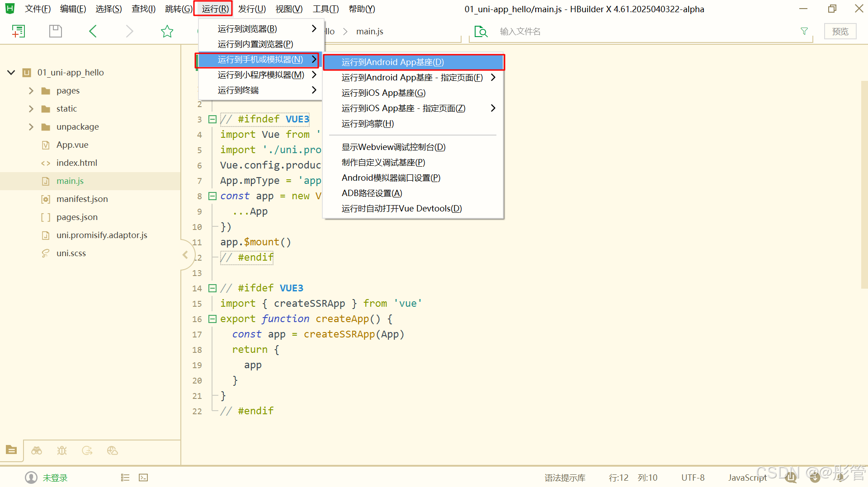The width and height of the screenshot is (868, 487).
Task: Collapse the sidebar with the left chevron handle
Action: point(185,255)
